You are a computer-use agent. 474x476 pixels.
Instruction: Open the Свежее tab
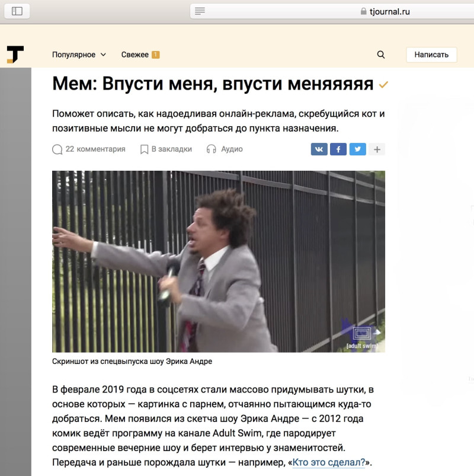tap(134, 55)
